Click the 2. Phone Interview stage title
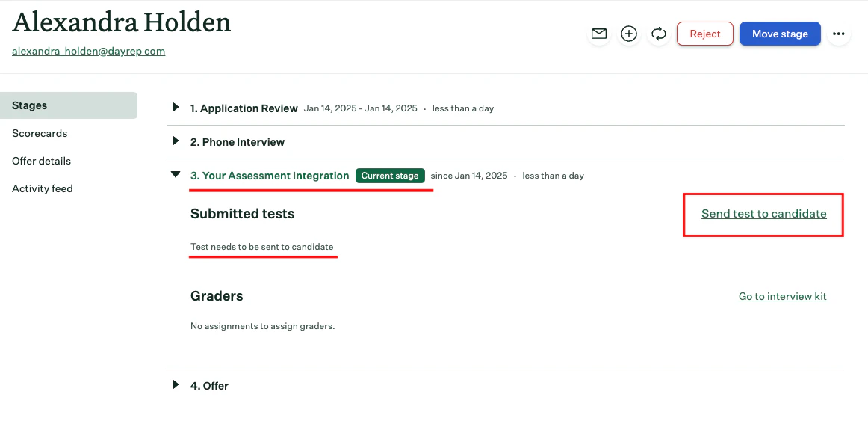The width and height of the screenshot is (868, 421). pyautogui.click(x=238, y=142)
